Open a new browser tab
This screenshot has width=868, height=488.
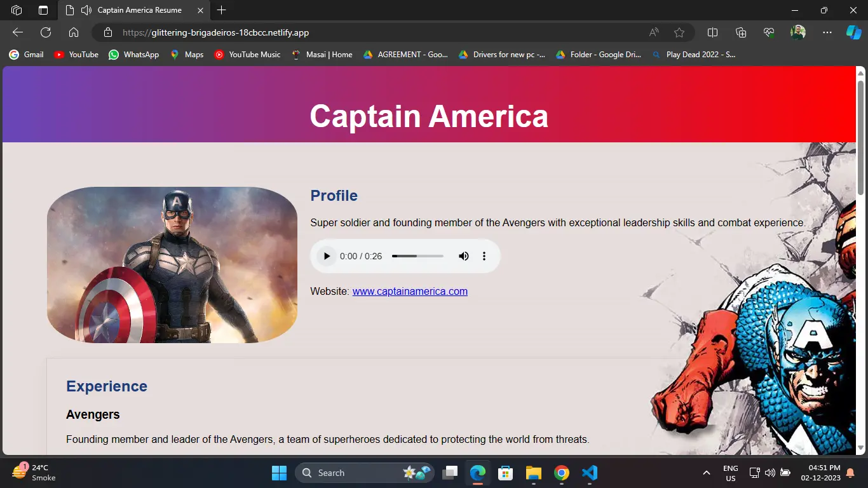[x=221, y=10]
